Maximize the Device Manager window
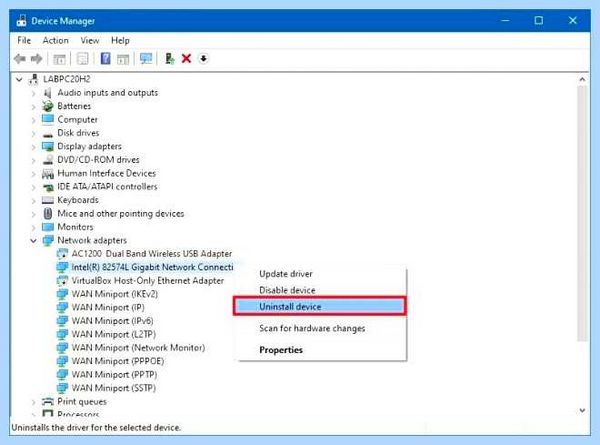 click(x=538, y=20)
